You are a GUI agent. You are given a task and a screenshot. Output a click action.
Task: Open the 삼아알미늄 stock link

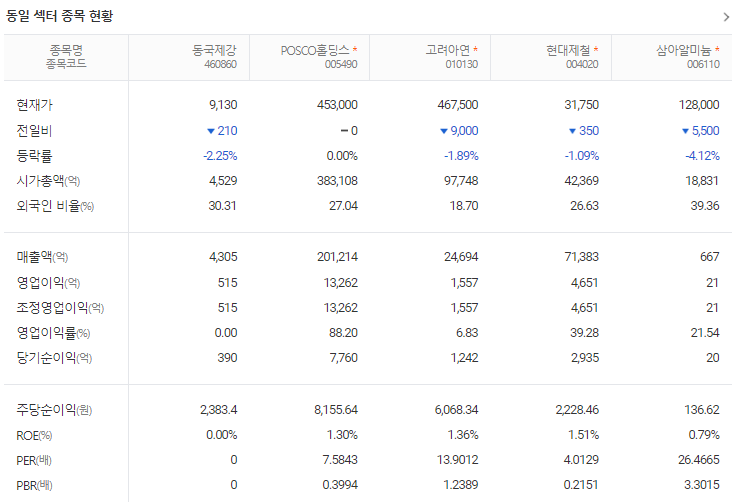pos(683,50)
